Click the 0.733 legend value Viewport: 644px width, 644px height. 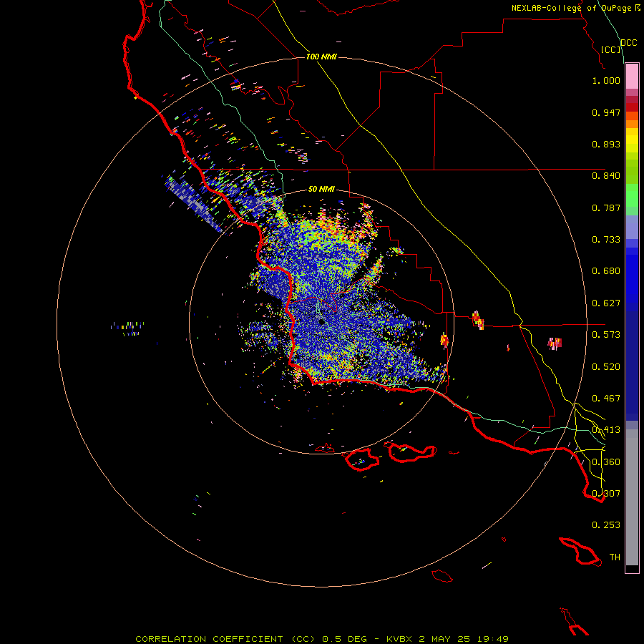606,240
